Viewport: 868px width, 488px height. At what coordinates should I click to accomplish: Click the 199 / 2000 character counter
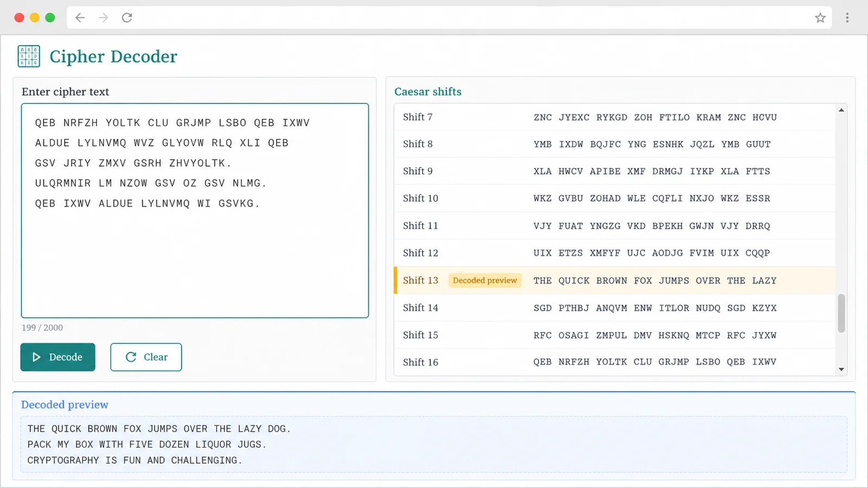click(42, 328)
